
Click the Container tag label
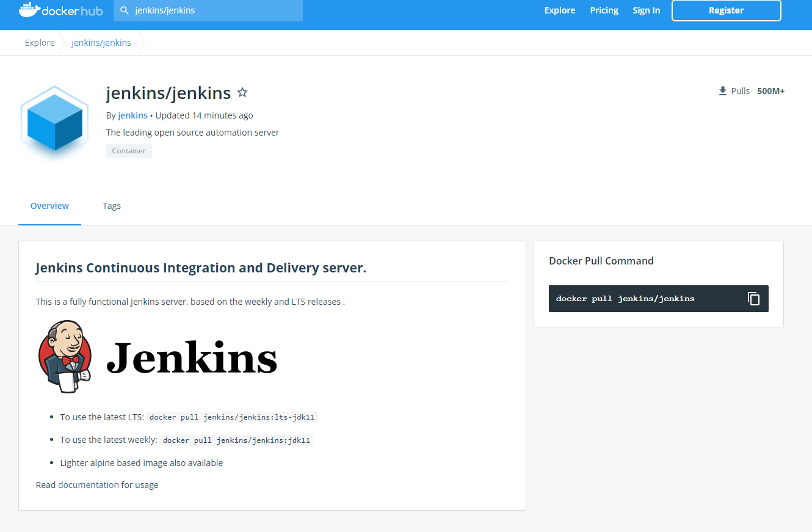(129, 151)
